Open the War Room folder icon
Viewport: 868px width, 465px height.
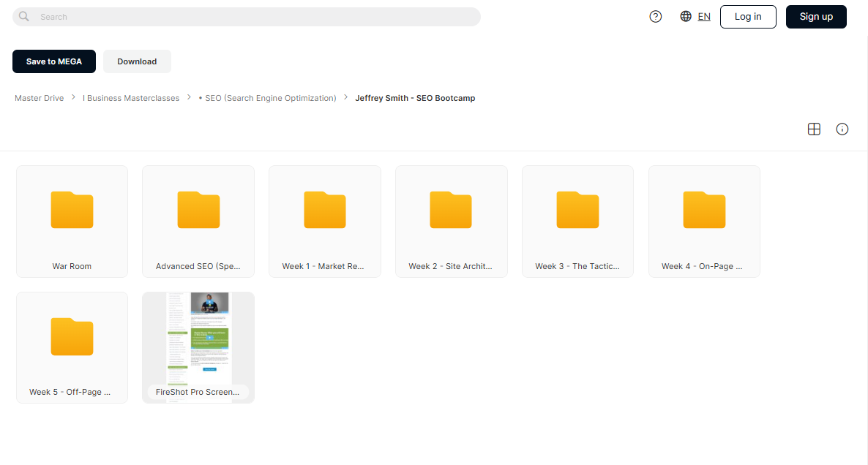(72, 210)
